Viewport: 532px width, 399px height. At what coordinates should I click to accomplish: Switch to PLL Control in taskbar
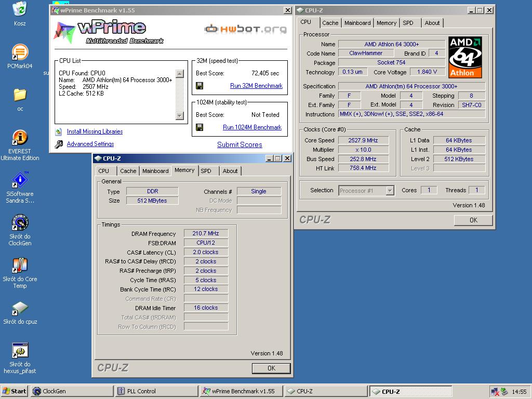click(156, 391)
